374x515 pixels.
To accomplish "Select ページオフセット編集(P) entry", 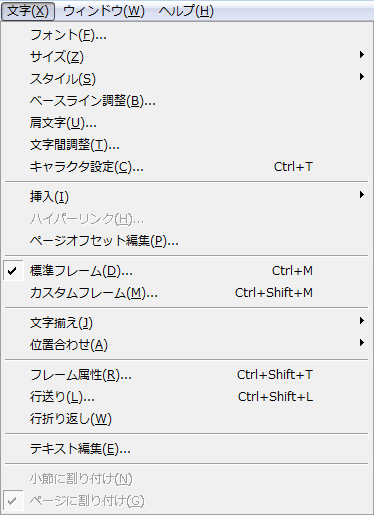I will coord(187,241).
